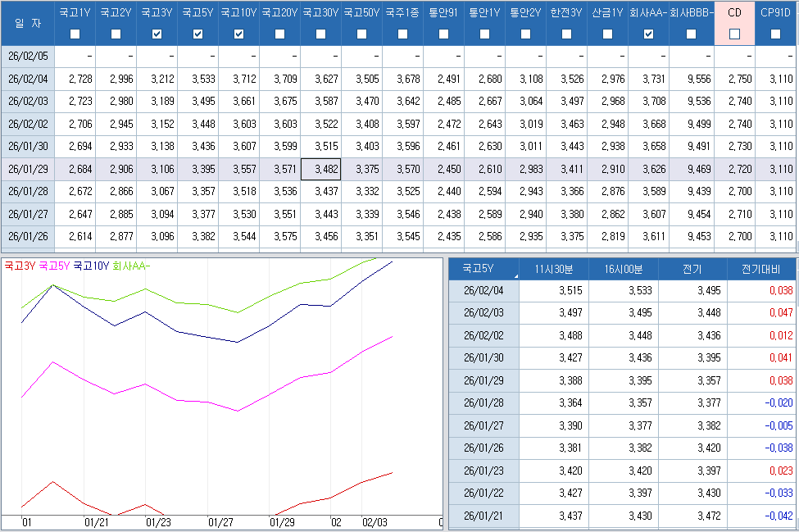Screen dimensions: 799x532
Task: Click the 회사AA- legend label on chart
Action: coord(131,266)
